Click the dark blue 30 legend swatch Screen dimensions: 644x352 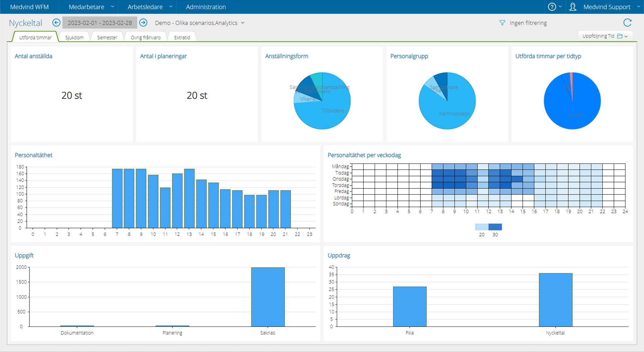click(x=495, y=227)
